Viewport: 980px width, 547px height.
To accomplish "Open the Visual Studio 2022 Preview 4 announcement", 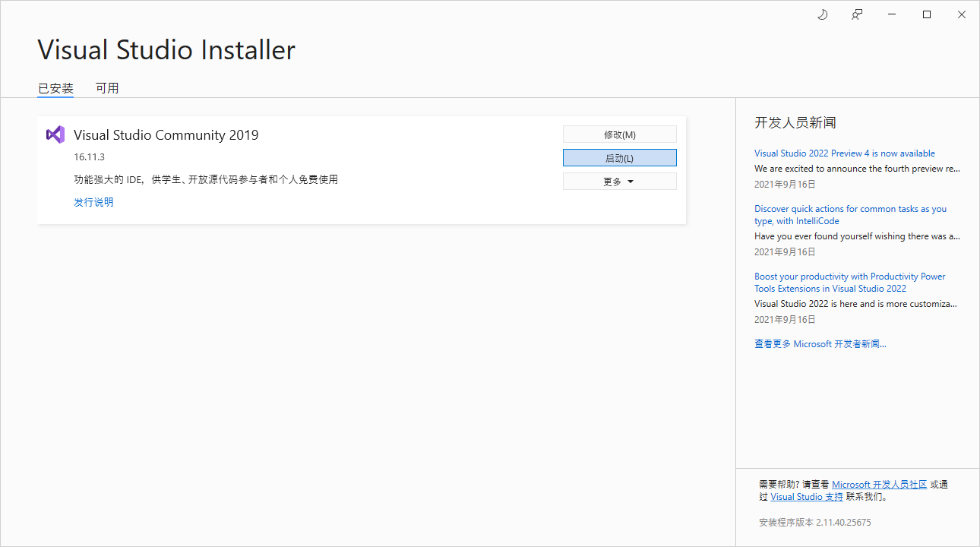I will pos(844,153).
